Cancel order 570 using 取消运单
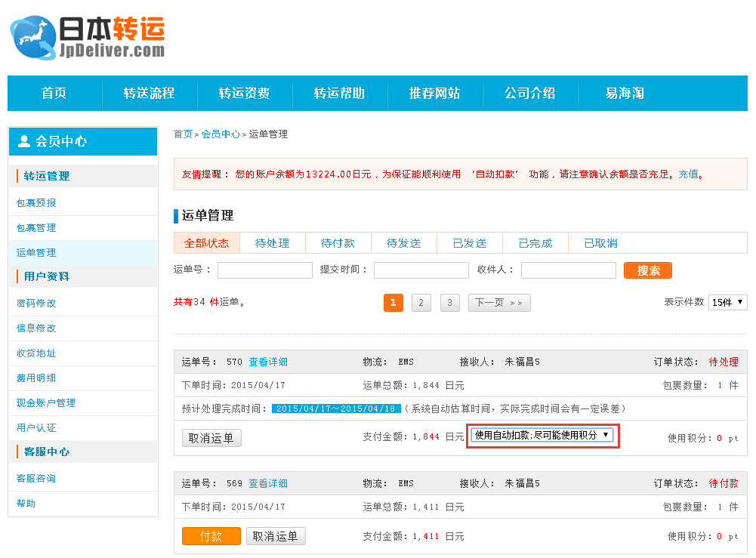756x558 pixels. tap(211, 438)
